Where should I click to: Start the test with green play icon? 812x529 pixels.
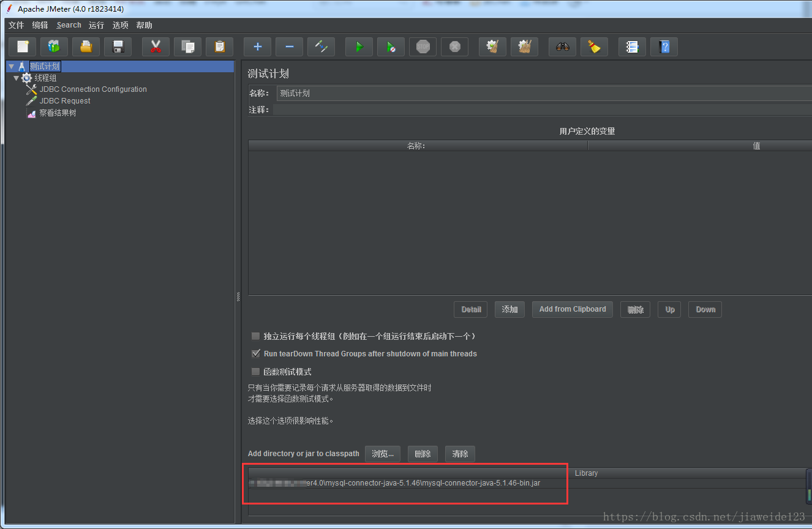point(359,47)
